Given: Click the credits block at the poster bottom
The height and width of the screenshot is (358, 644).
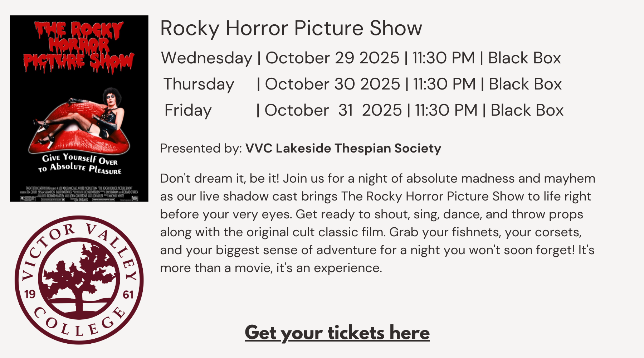Looking at the screenshot, I should [79, 194].
